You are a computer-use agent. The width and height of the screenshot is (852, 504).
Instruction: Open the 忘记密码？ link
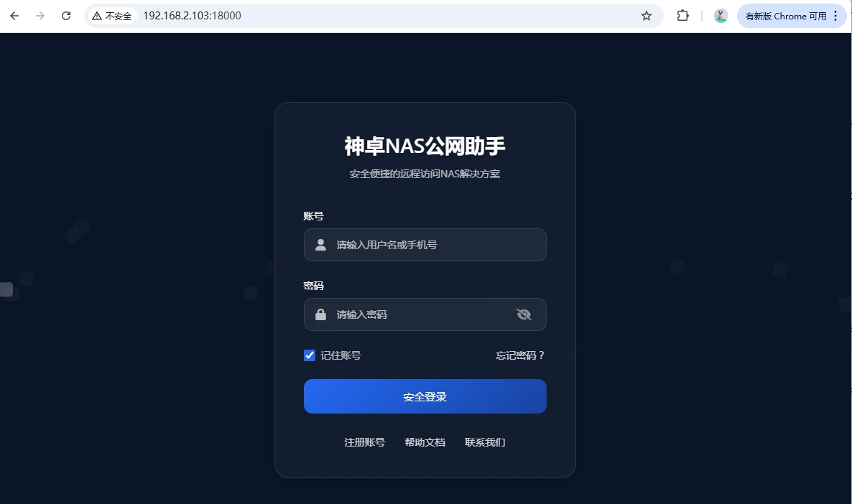click(x=520, y=355)
